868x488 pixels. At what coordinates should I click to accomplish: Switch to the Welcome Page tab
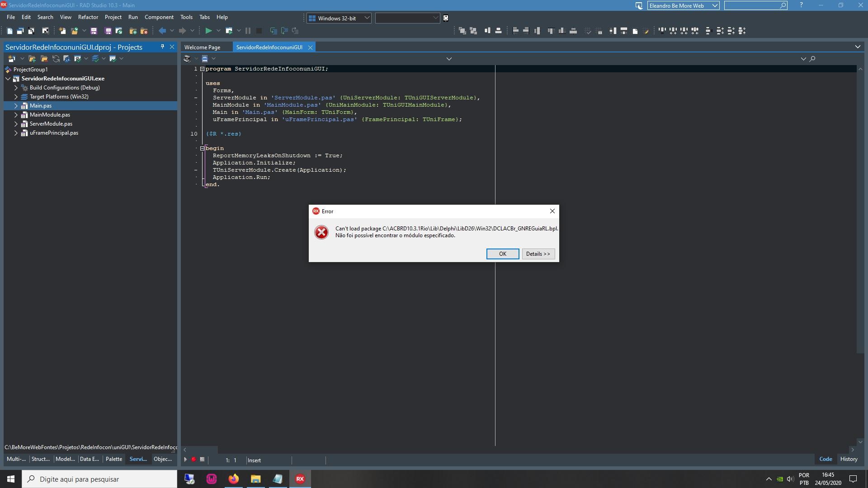click(202, 47)
